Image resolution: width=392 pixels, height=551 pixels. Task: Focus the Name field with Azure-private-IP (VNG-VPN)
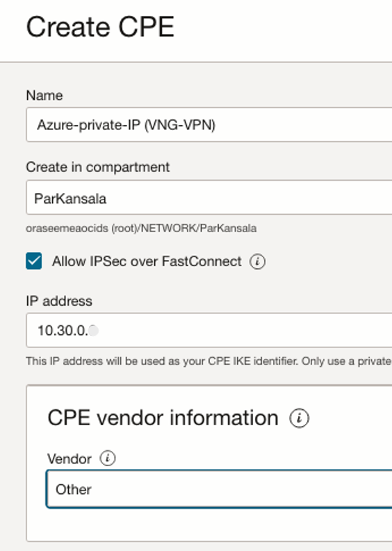click(209, 125)
